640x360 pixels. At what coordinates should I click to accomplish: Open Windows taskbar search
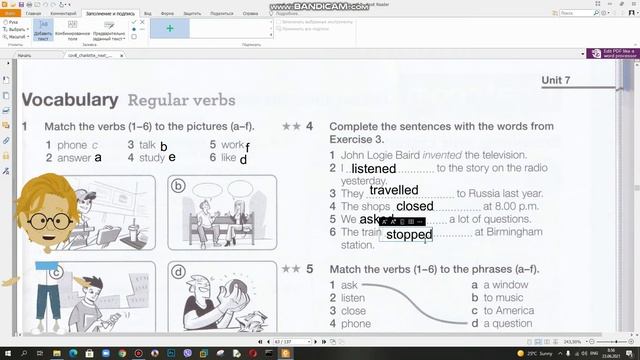coord(24,353)
